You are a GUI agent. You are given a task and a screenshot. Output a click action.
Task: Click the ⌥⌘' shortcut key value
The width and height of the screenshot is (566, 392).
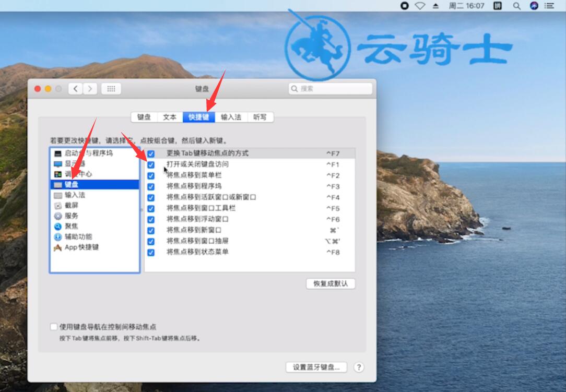(x=333, y=242)
